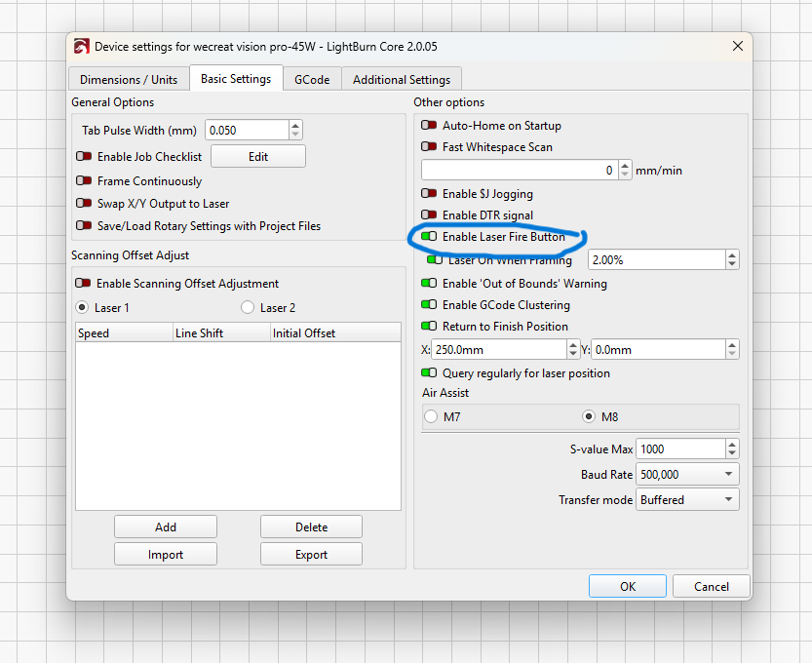The height and width of the screenshot is (663, 812).
Task: Confirm settings with OK button
Action: click(628, 586)
